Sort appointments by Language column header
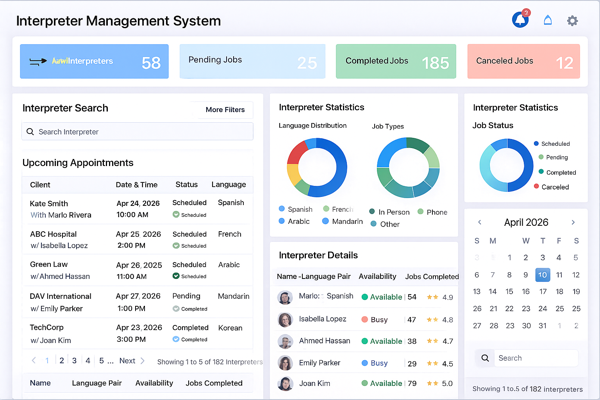 228,184
